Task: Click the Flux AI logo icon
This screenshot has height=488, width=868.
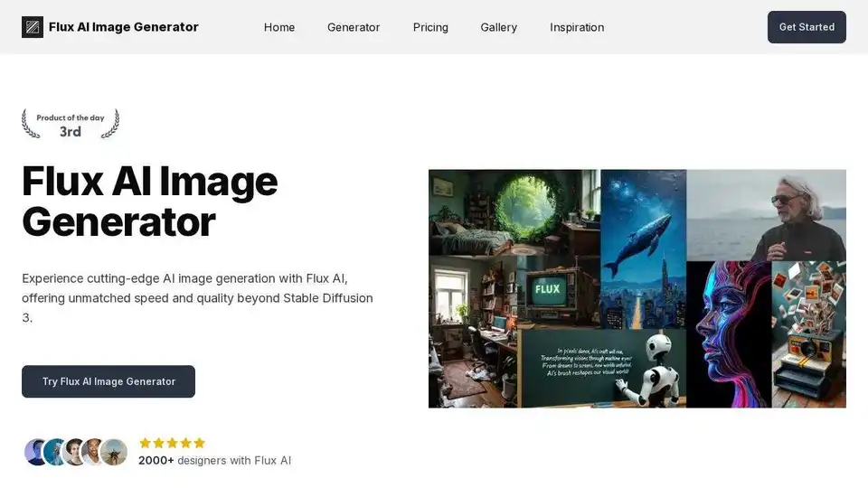Action: click(x=33, y=27)
